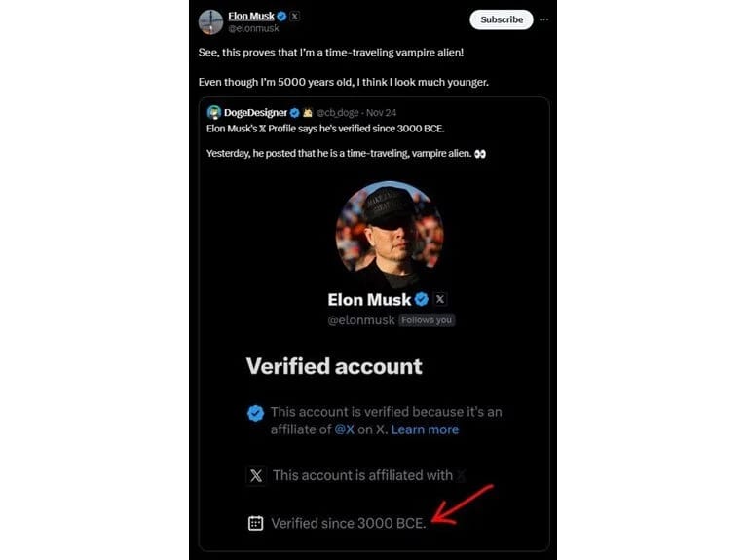This screenshot has width=747, height=560.
Task: Click the Subscribe button
Action: point(501,19)
